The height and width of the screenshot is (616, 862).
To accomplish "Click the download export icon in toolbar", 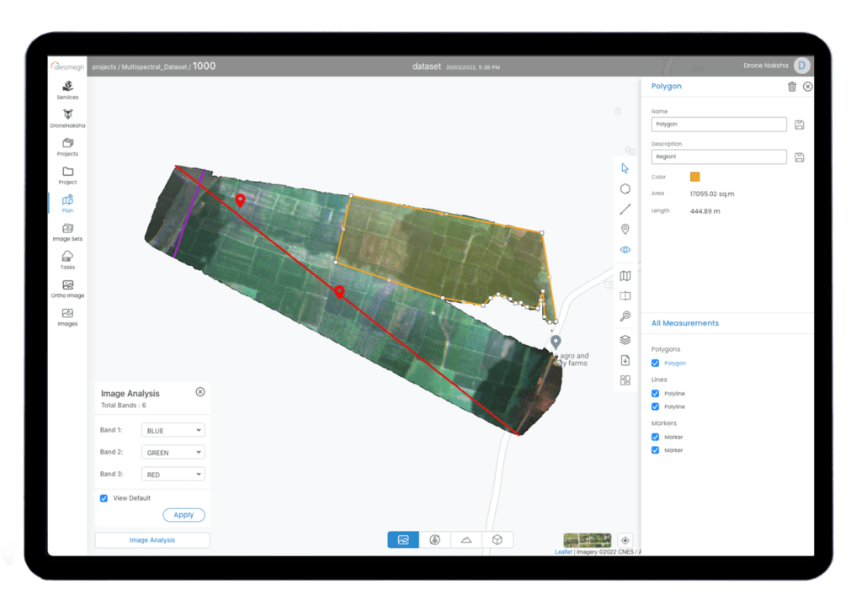I will coord(625,360).
